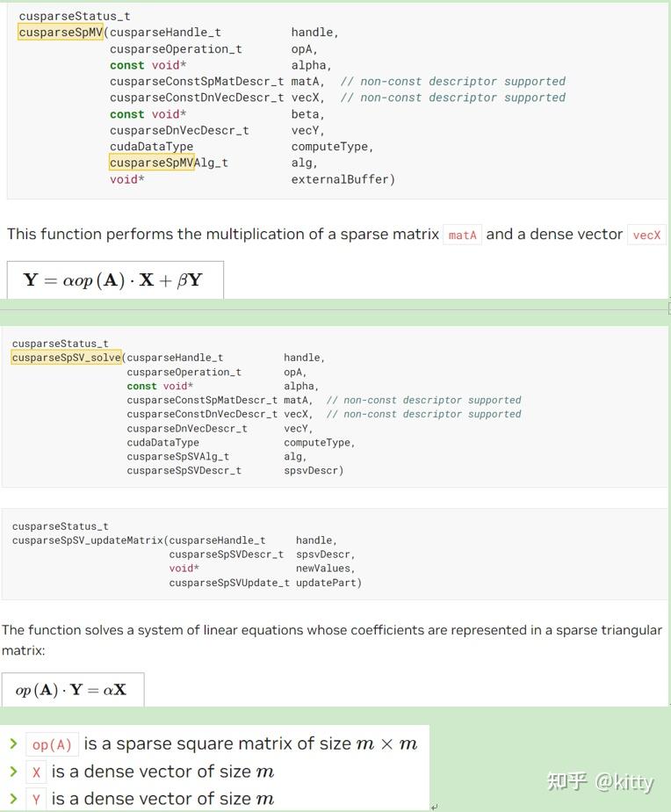Click the highlighted cusparseSpSV_solve function name
Screen dimensions: 671x812
coord(67,358)
